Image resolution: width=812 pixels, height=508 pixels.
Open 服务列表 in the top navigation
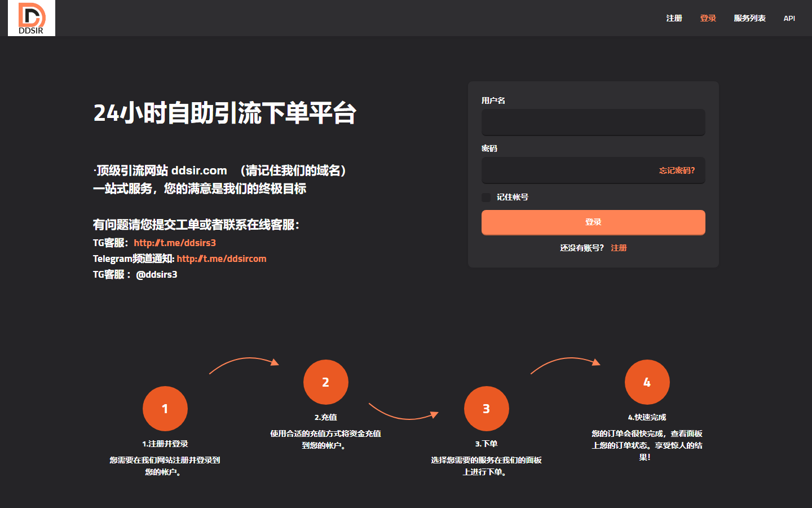click(749, 18)
